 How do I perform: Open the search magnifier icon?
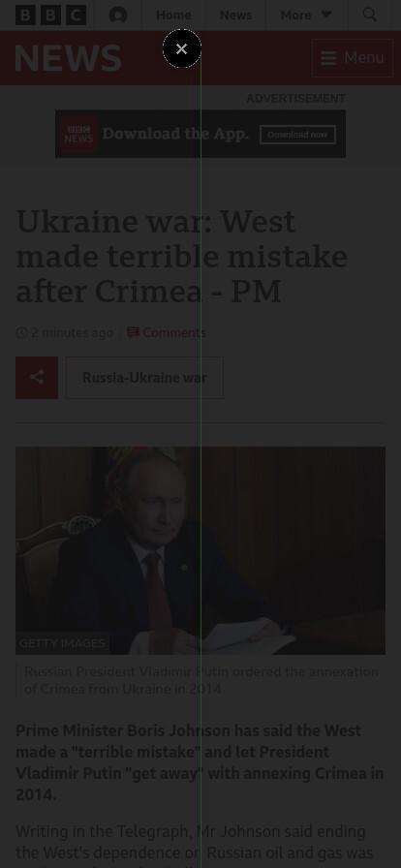pos(369,15)
